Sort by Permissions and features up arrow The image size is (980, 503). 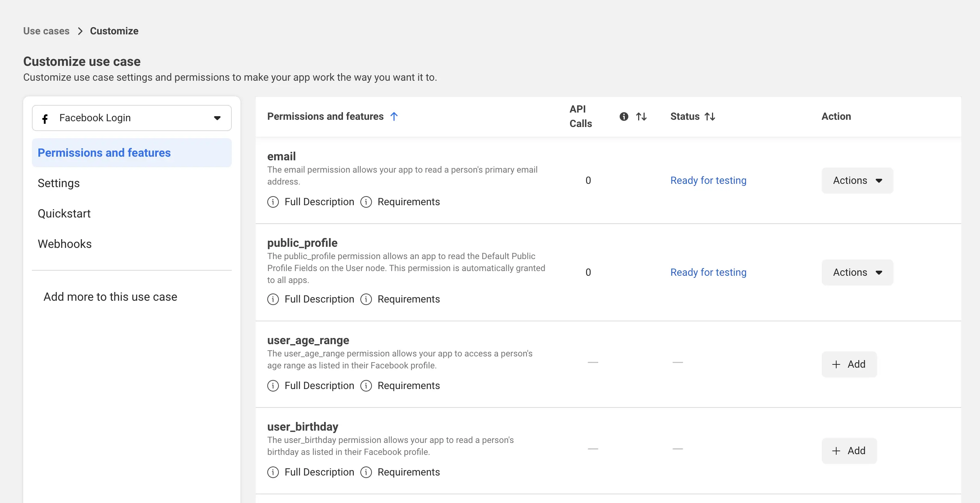point(394,116)
